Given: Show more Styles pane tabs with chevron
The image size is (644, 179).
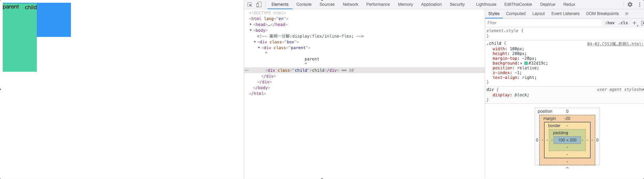Looking at the screenshot, I should pyautogui.click(x=627, y=14).
